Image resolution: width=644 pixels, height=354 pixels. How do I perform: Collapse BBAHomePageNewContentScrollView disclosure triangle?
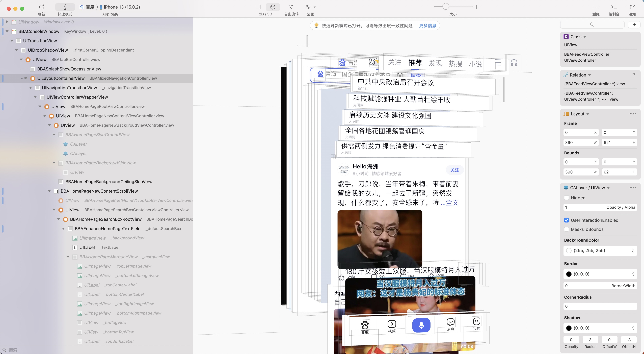49,191
